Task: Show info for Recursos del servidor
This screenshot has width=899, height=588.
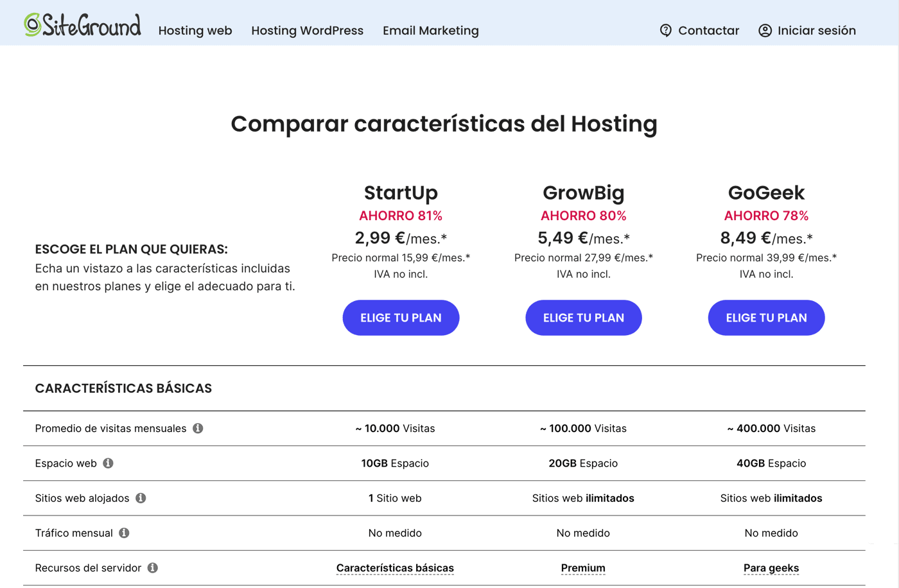Action: 153,567
